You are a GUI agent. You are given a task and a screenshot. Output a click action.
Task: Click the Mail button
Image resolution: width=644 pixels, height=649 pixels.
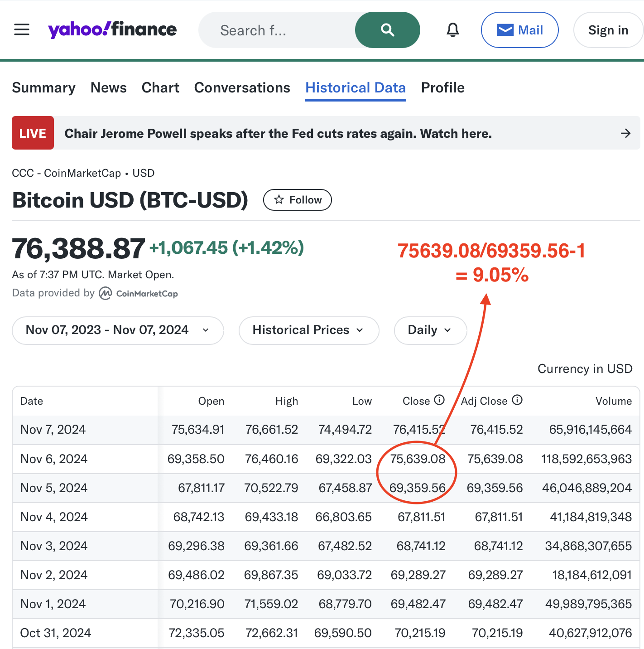pos(519,30)
